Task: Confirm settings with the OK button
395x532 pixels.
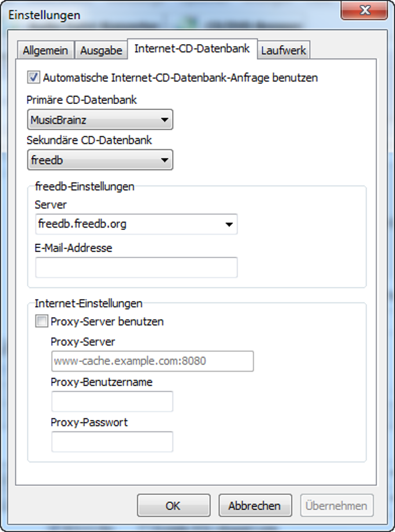Action: (x=174, y=505)
